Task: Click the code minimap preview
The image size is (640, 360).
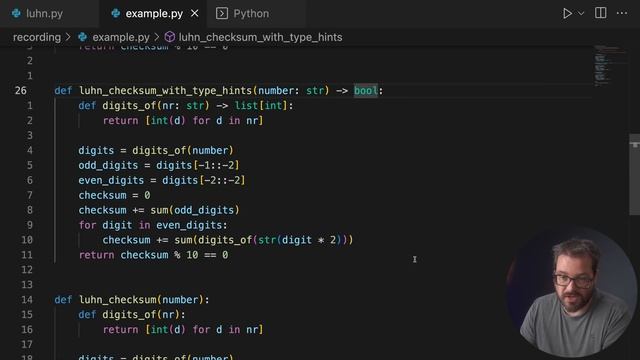Action: (609, 65)
